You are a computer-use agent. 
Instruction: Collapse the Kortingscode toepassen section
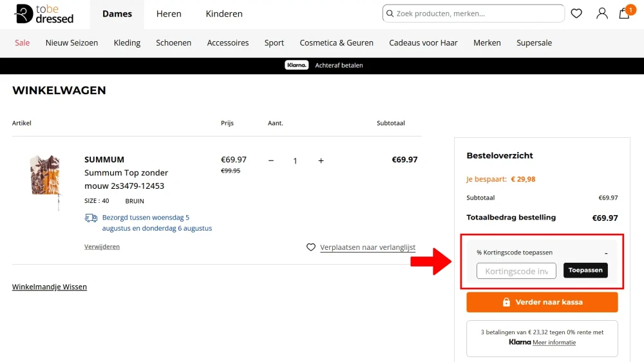click(606, 253)
